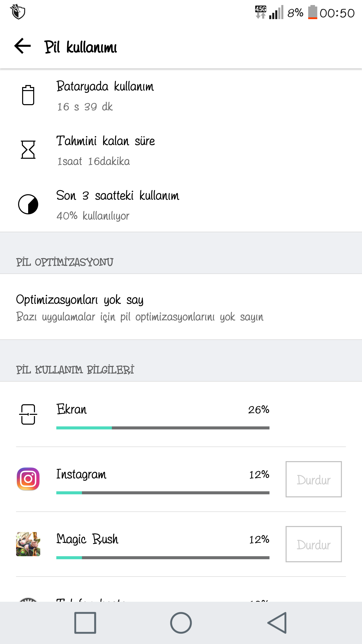Tap the Instagram usage progress bar
Viewport: 362px width, 644px height.
coord(163,493)
